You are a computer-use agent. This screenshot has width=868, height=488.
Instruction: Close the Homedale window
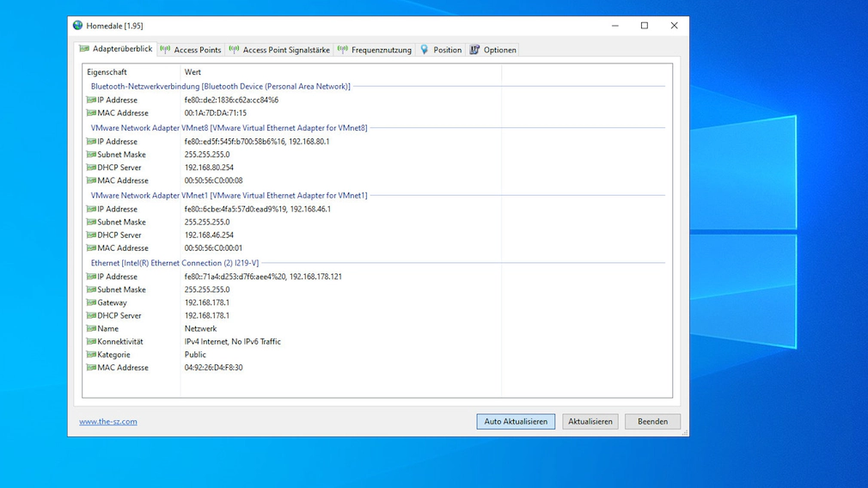click(674, 26)
